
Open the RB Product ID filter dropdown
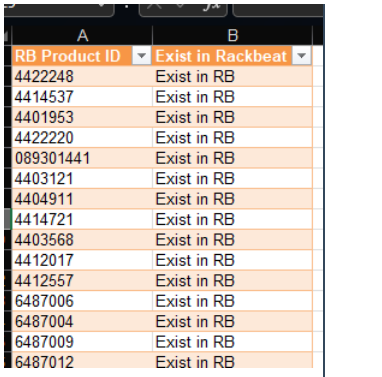(142, 56)
